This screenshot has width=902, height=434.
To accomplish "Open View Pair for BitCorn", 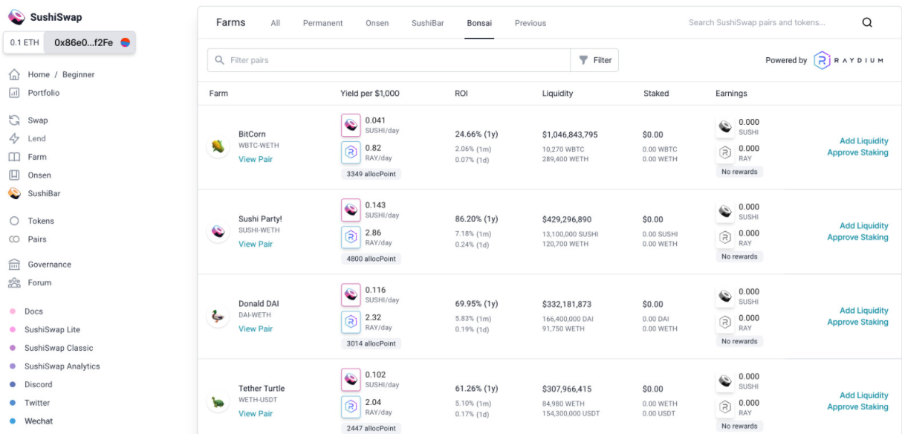I will [x=255, y=159].
